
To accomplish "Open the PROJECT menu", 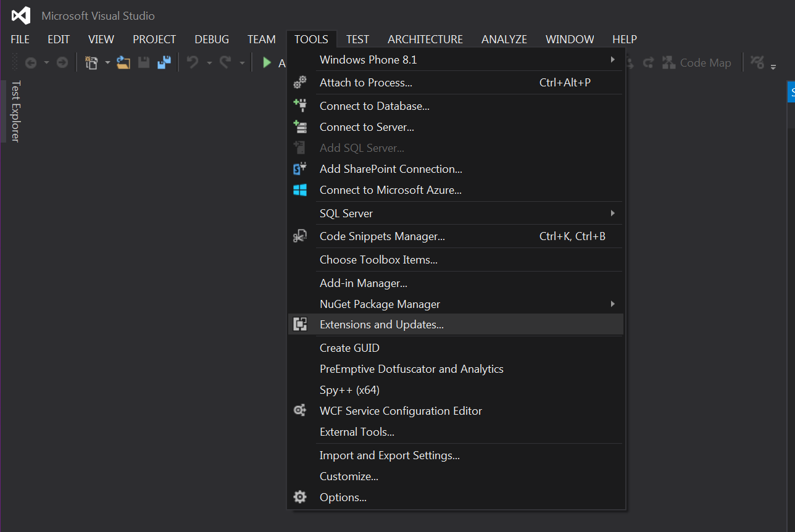I will [154, 39].
